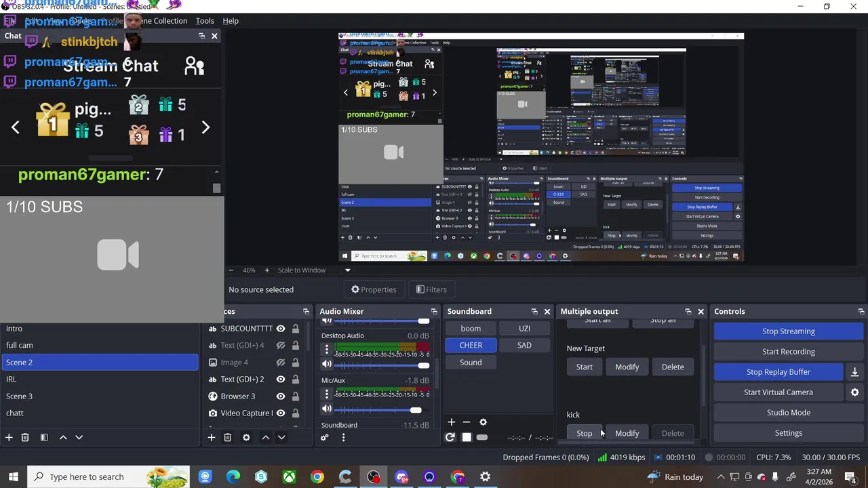Hide the SUBCOUNTTTT source

[280, 329]
